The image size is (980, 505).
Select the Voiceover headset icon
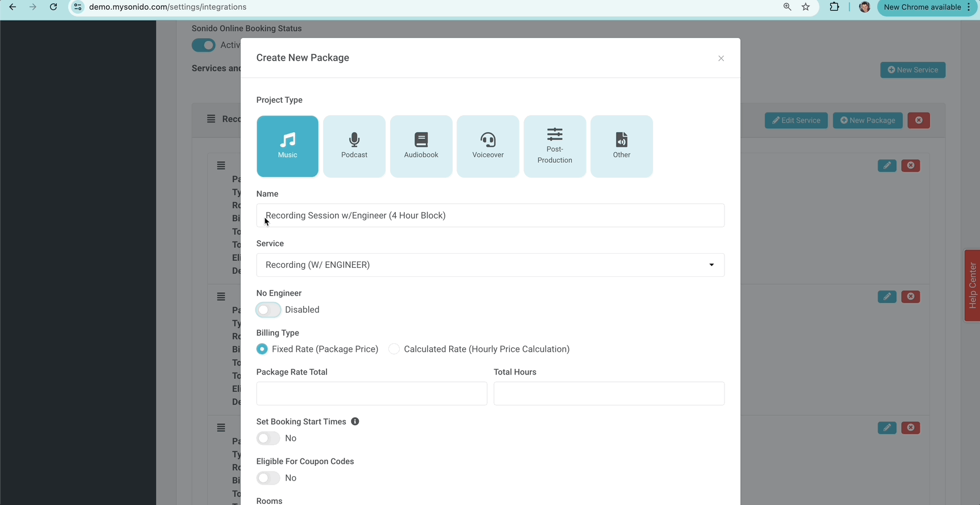[488, 140]
